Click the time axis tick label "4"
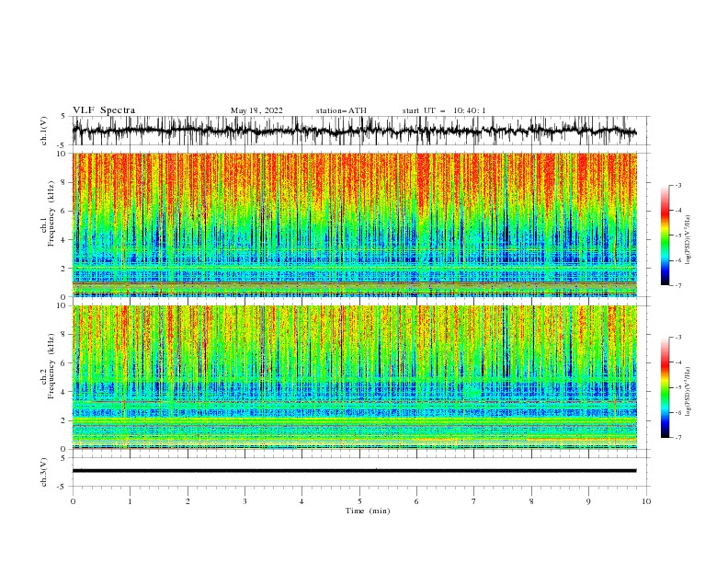The image size is (728, 563). coord(302,501)
